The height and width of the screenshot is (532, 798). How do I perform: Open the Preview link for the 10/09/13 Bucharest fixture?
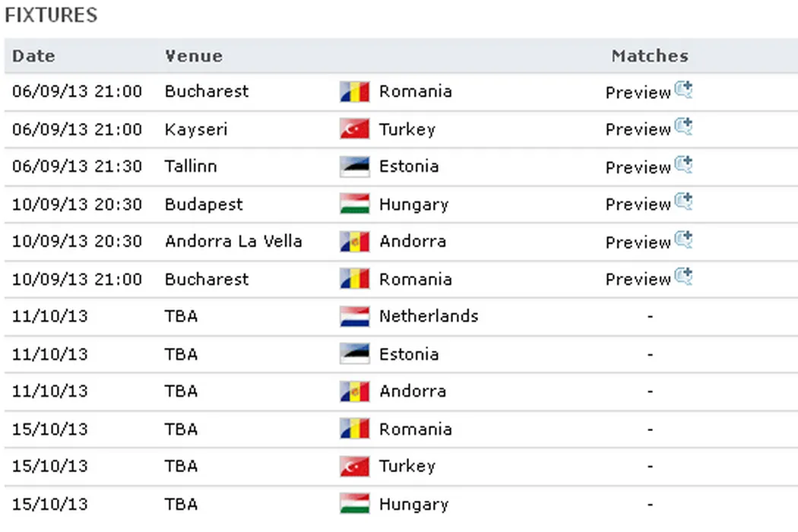(638, 280)
